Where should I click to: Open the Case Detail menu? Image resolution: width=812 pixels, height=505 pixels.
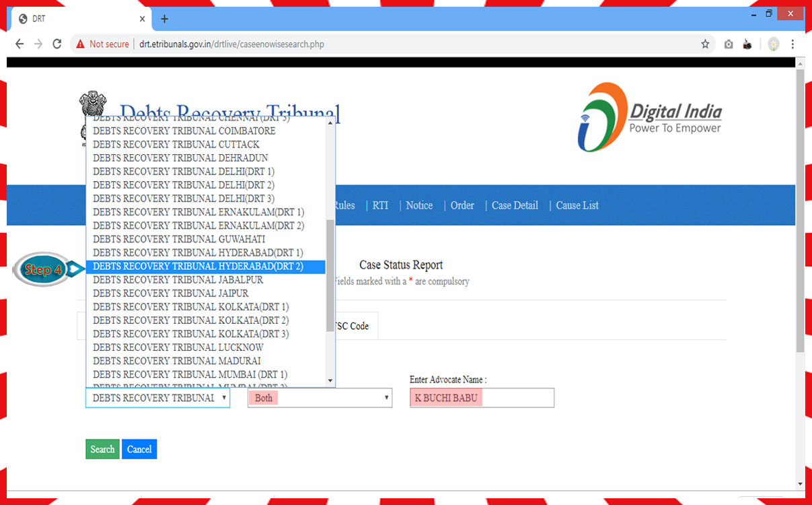pyautogui.click(x=515, y=205)
